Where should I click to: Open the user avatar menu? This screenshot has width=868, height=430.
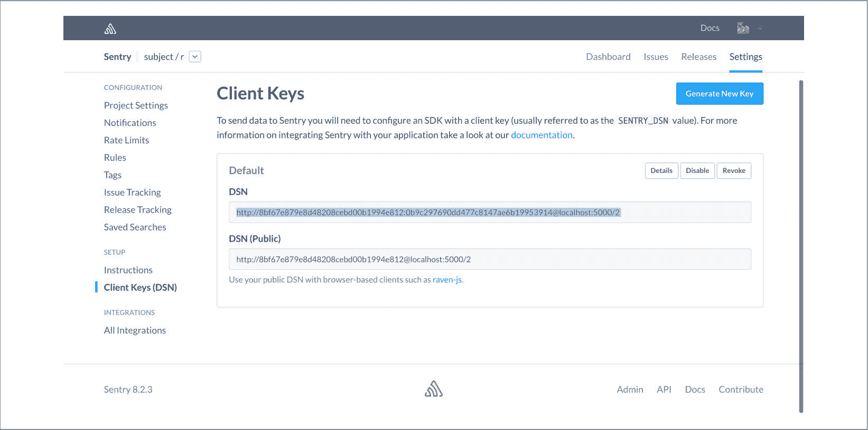743,28
